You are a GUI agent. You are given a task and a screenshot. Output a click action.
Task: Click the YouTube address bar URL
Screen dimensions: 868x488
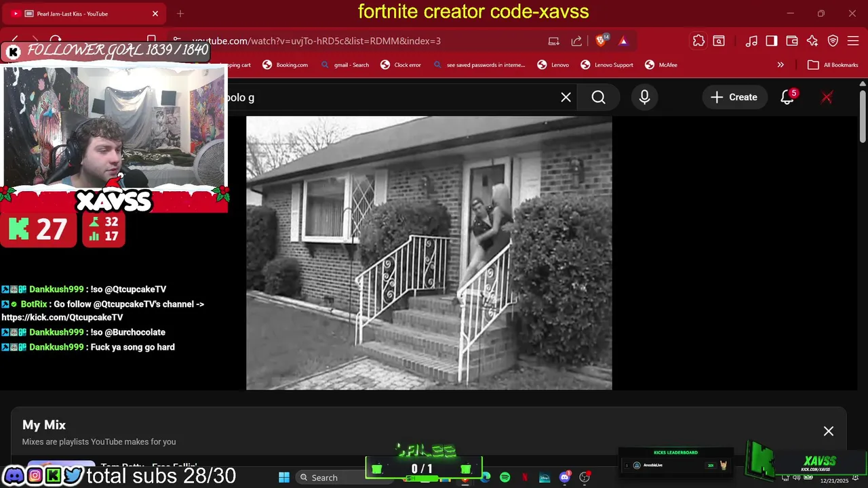tap(316, 41)
